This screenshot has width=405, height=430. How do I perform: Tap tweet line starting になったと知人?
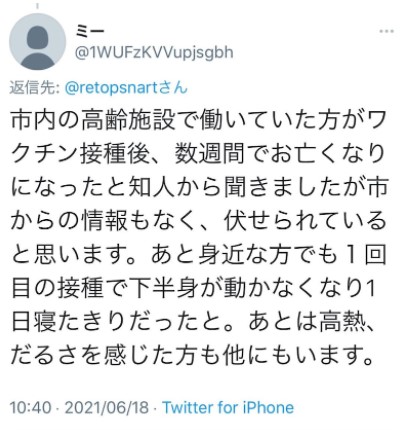coord(199,187)
